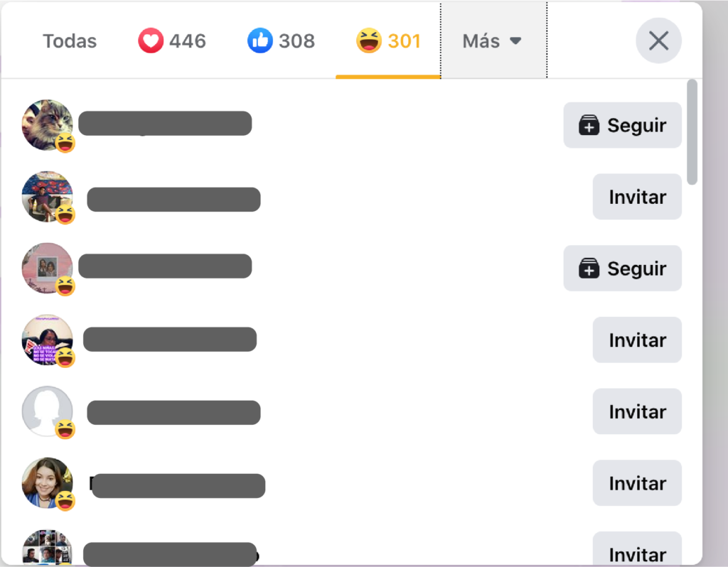Click the vertical scrollbar thumb
The height and width of the screenshot is (567, 728).
[692, 132]
